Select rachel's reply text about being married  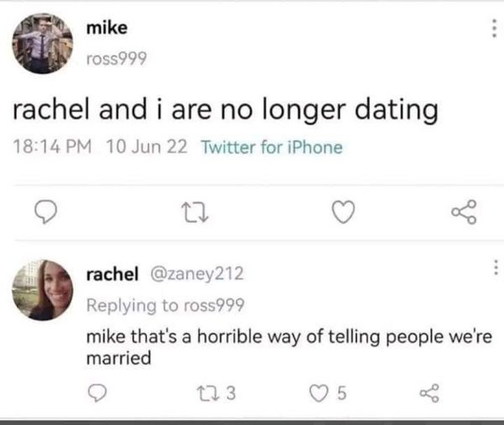(289, 347)
